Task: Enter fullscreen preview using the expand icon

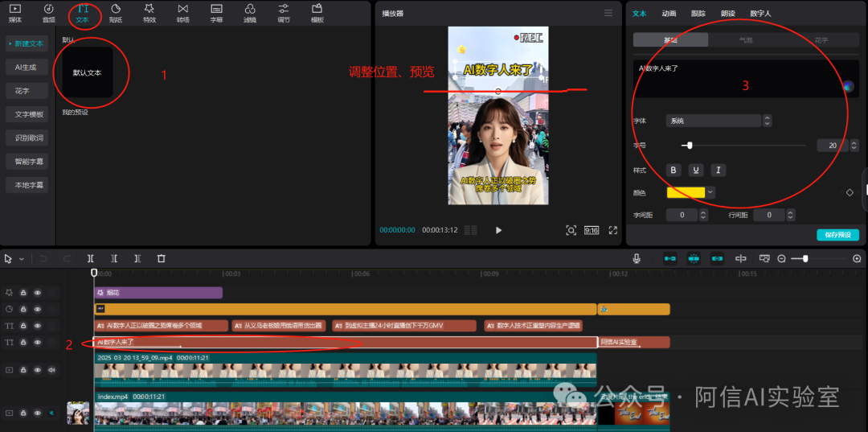Action: [613, 230]
